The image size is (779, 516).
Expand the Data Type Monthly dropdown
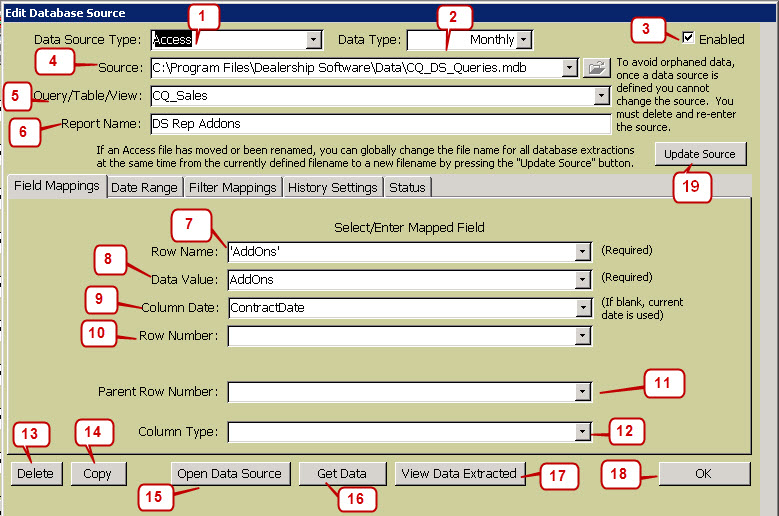click(x=525, y=40)
